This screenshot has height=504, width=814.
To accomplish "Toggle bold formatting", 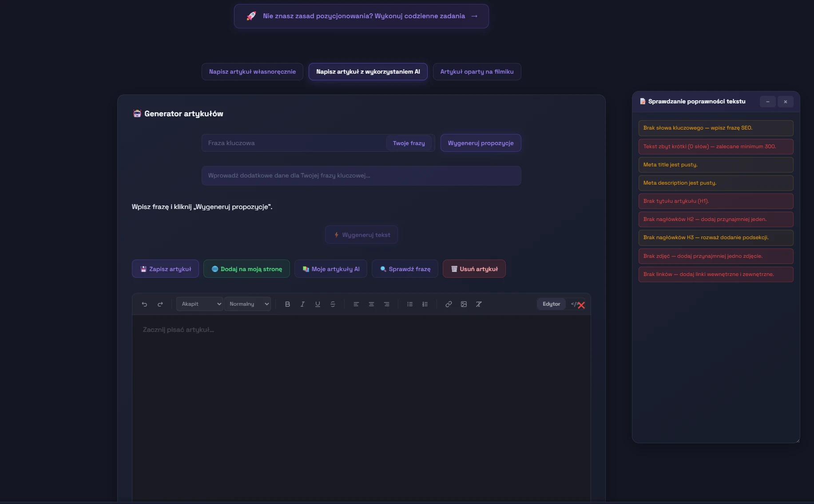I will [x=287, y=304].
